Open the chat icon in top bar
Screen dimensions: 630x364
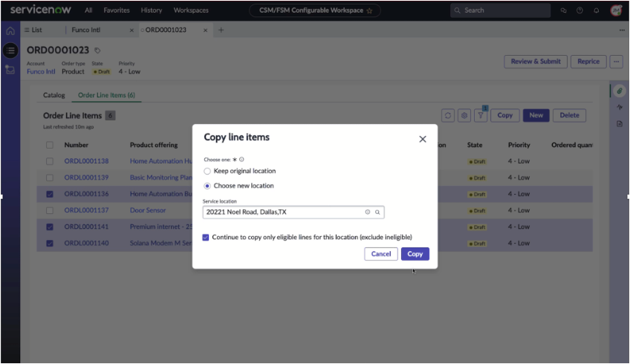(x=563, y=10)
